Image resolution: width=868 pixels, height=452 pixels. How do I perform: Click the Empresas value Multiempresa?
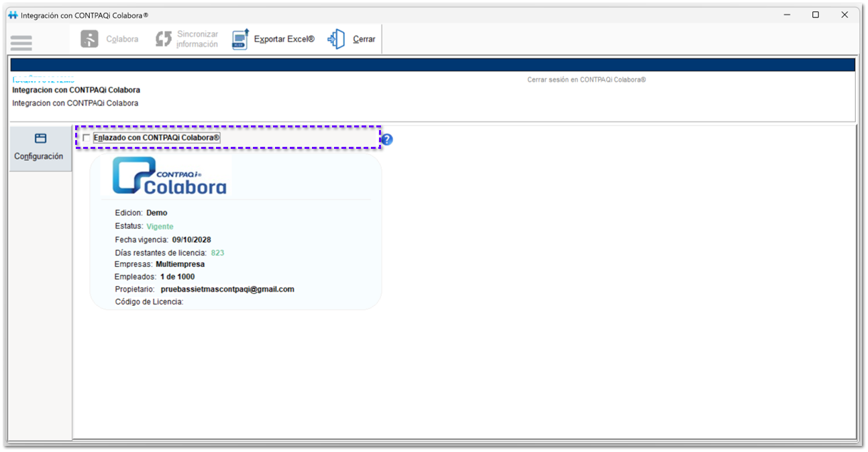180,264
